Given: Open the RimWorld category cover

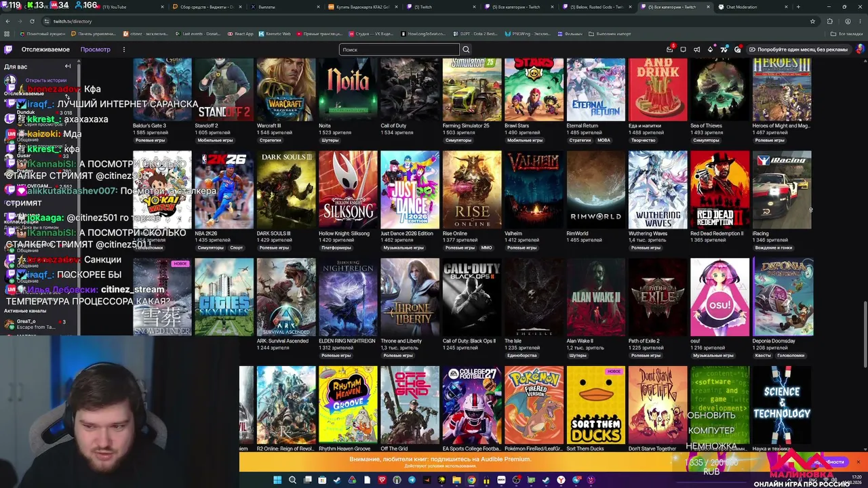Looking at the screenshot, I should click(x=596, y=190).
